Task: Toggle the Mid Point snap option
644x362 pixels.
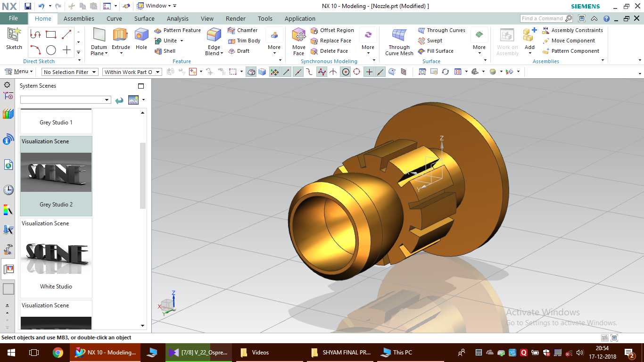Action: pos(298,72)
